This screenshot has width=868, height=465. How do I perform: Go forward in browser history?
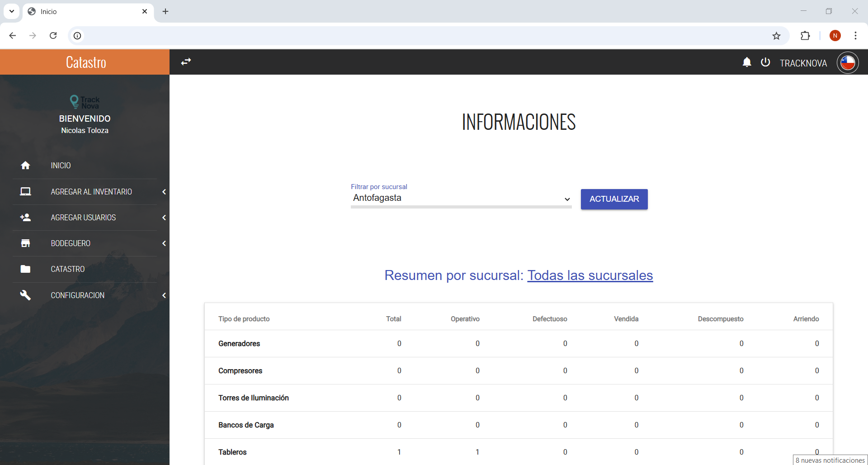click(33, 36)
